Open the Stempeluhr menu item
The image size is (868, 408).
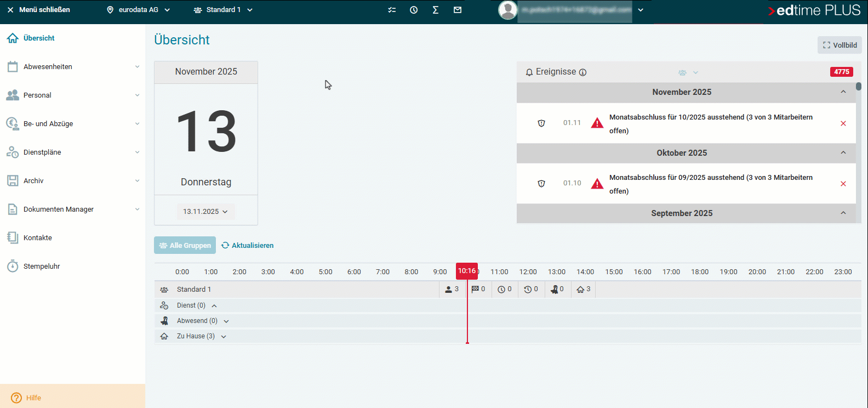(x=73, y=267)
